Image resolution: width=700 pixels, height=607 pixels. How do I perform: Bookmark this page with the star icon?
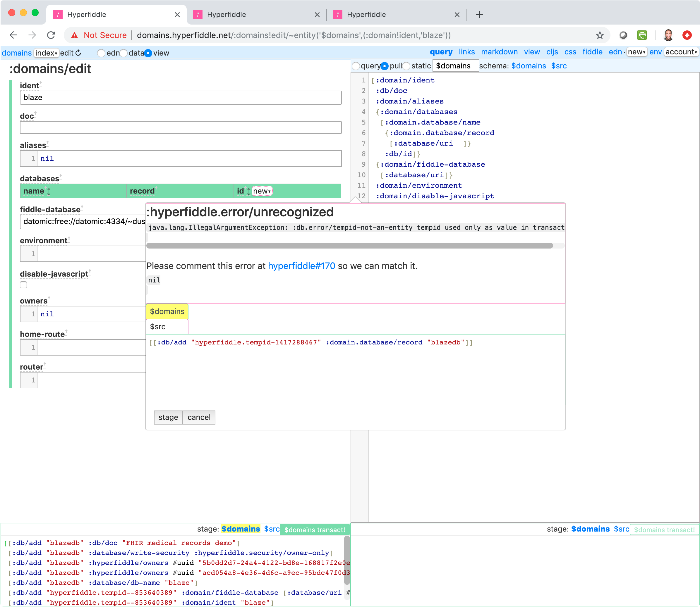click(600, 35)
